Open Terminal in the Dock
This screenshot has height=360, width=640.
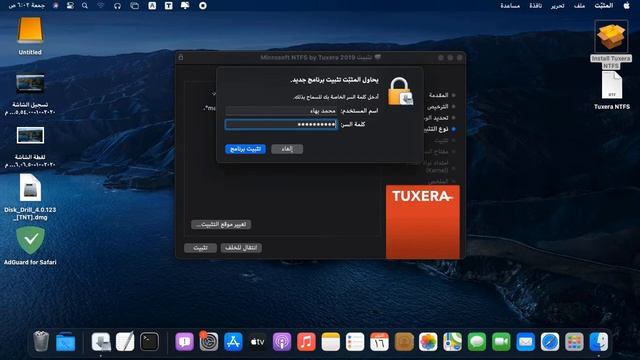click(x=149, y=342)
